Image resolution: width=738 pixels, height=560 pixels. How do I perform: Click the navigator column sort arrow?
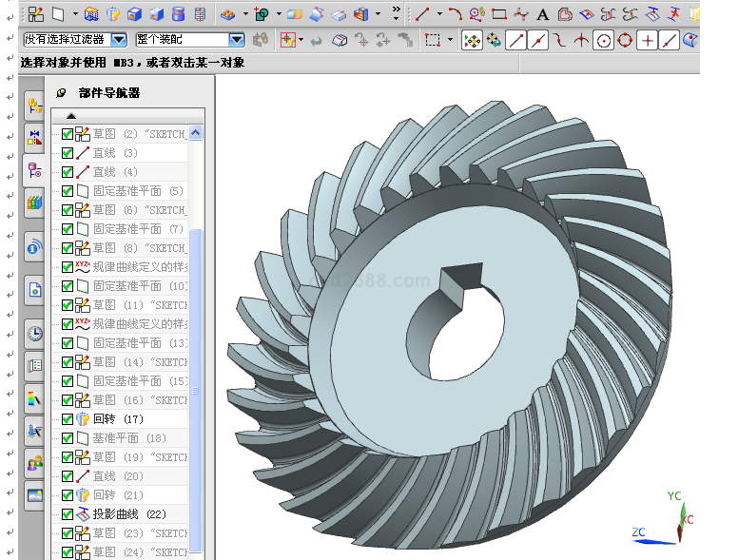71,116
